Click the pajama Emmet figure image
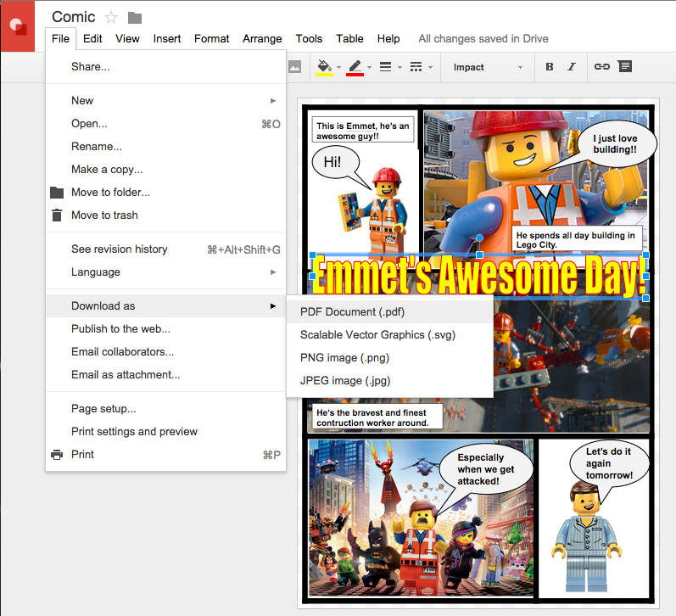Viewport: 676px width, 616px height. 586,536
